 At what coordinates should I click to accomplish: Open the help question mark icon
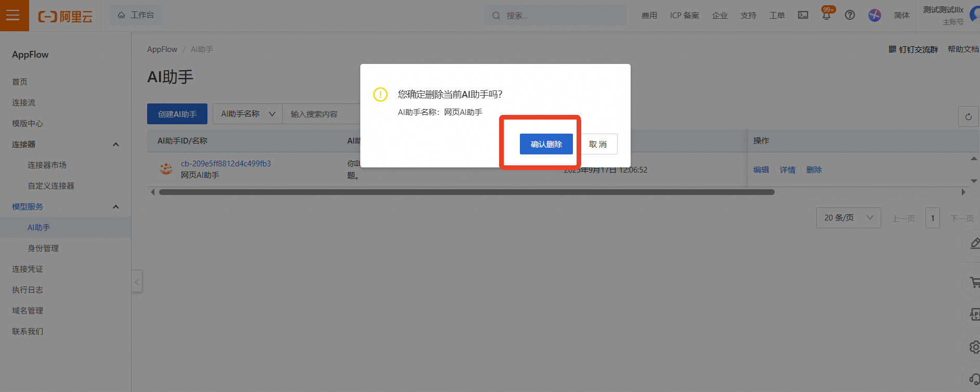pyautogui.click(x=850, y=15)
